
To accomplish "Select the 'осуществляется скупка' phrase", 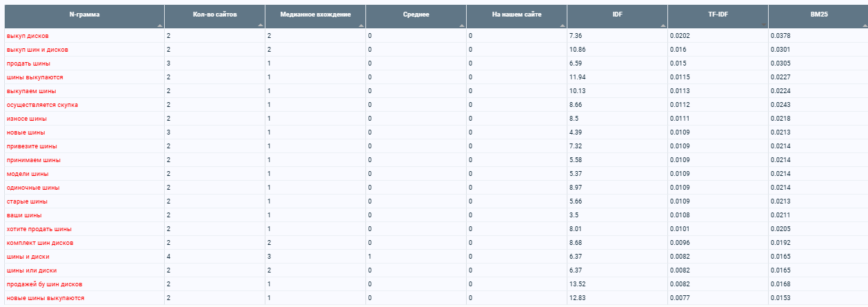I will coord(42,105).
